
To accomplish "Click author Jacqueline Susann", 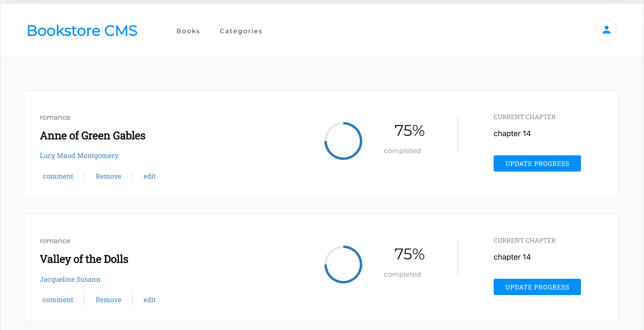I will coord(70,279).
